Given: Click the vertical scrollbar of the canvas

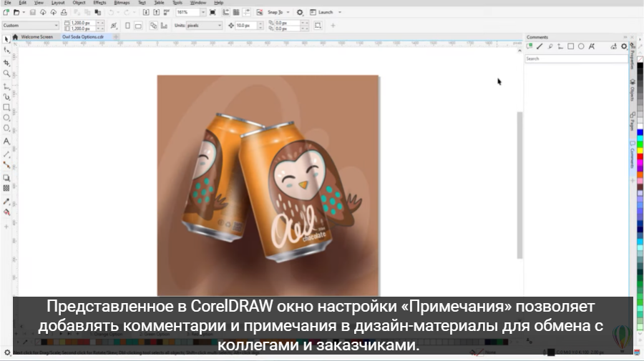Looking at the screenshot, I should point(519,185).
